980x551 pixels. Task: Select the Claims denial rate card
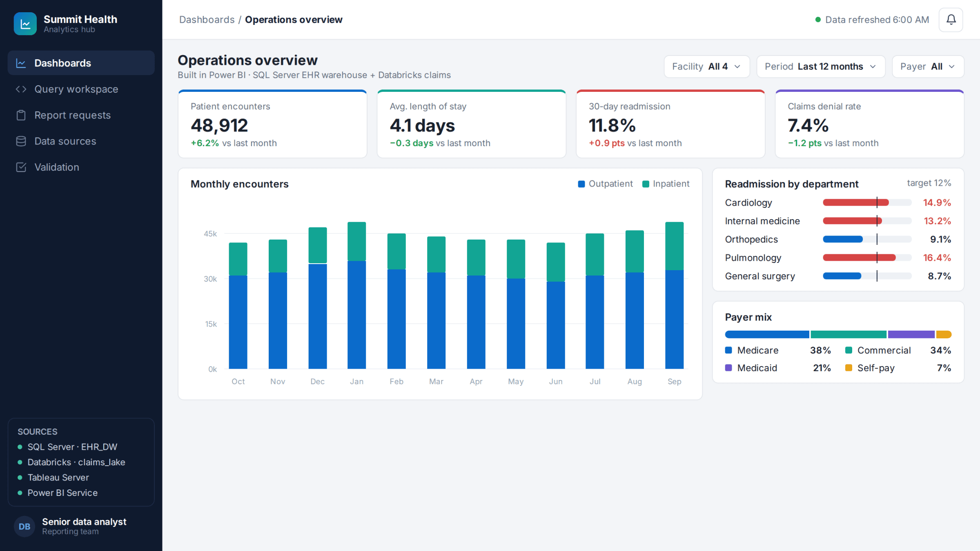[869, 124]
